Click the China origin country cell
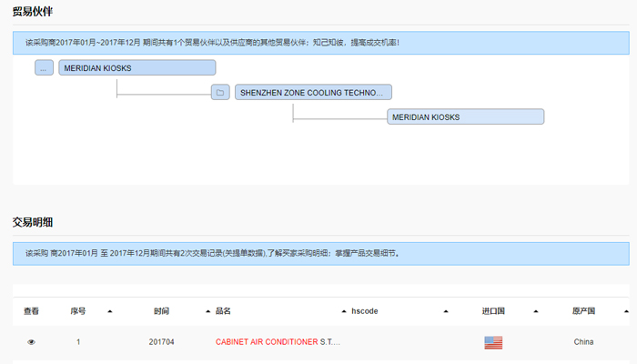 (583, 342)
